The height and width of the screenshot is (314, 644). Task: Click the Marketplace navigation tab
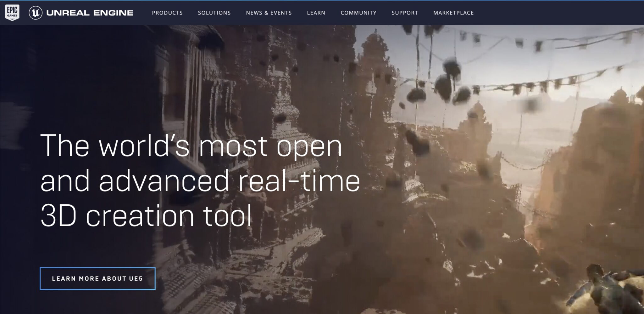pyautogui.click(x=454, y=13)
